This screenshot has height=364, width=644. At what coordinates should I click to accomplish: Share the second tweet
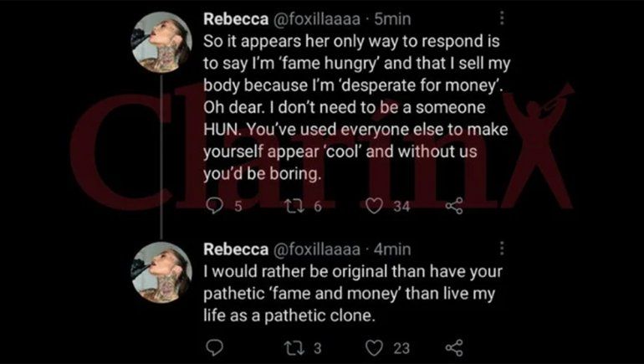pos(454,346)
